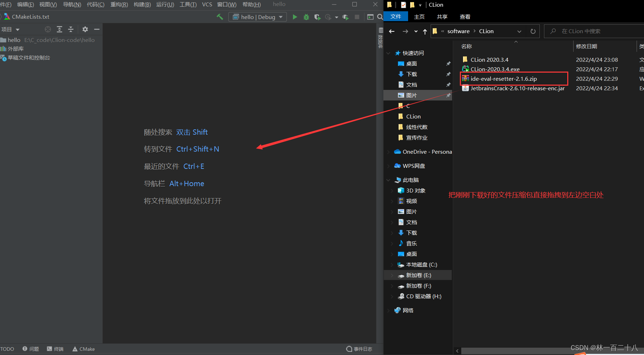
Task: Expand the OneDrive - Personal node
Action: [388, 152]
